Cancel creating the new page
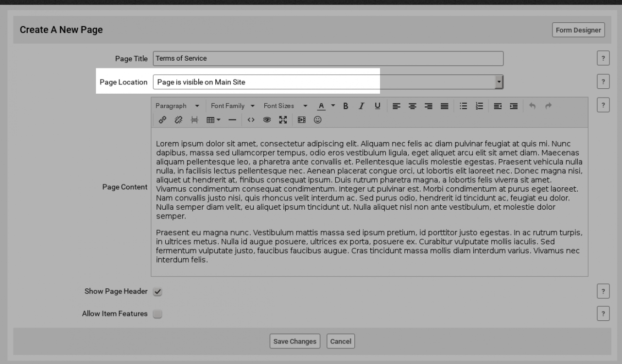The image size is (622, 364). coord(341,341)
